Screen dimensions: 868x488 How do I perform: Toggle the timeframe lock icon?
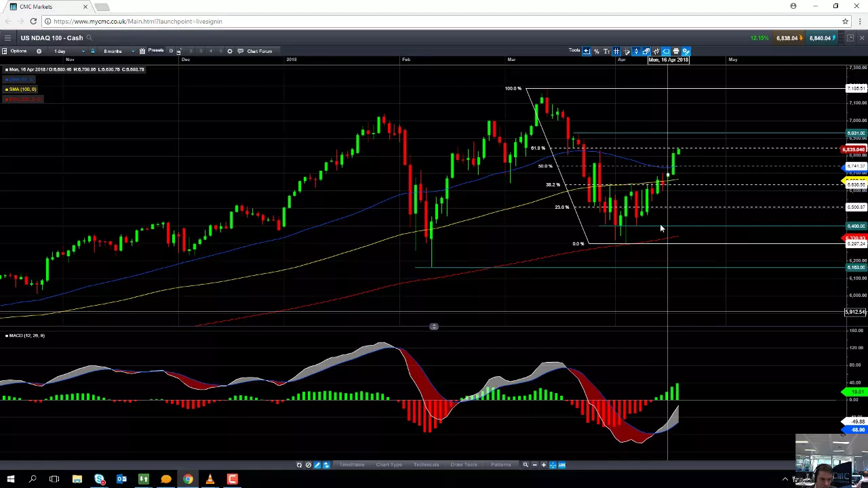(93, 52)
